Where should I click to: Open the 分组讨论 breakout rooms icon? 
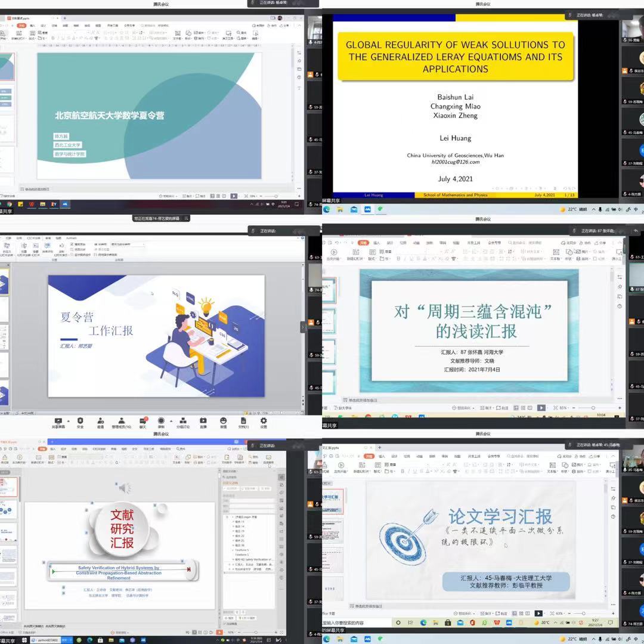(183, 421)
